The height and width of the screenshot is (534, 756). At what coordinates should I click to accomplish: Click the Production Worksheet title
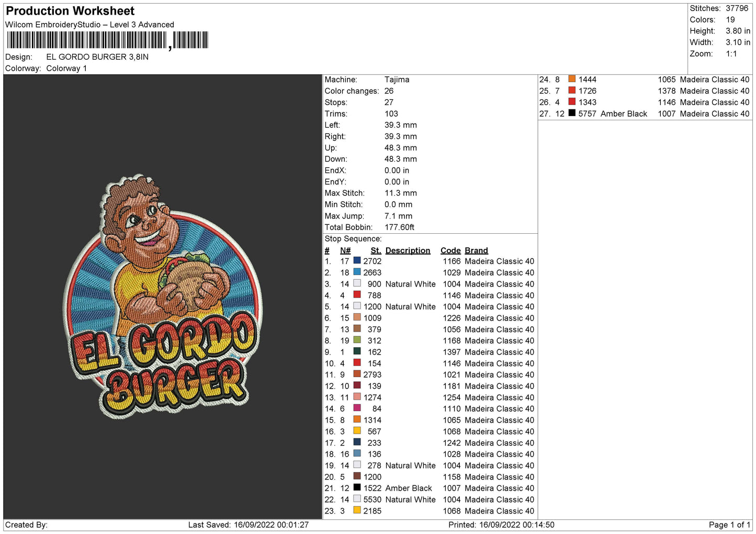point(70,11)
